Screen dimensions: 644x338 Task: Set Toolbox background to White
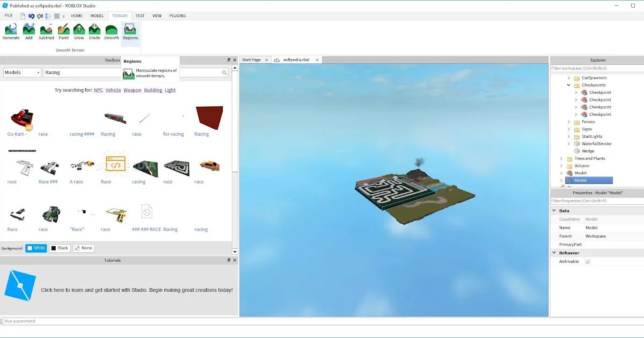pyautogui.click(x=36, y=248)
